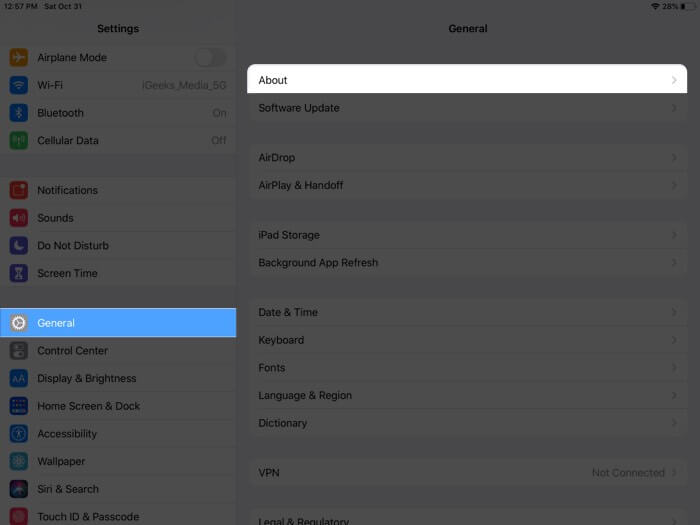Click the Keyboard row chevron

pyautogui.click(x=674, y=340)
